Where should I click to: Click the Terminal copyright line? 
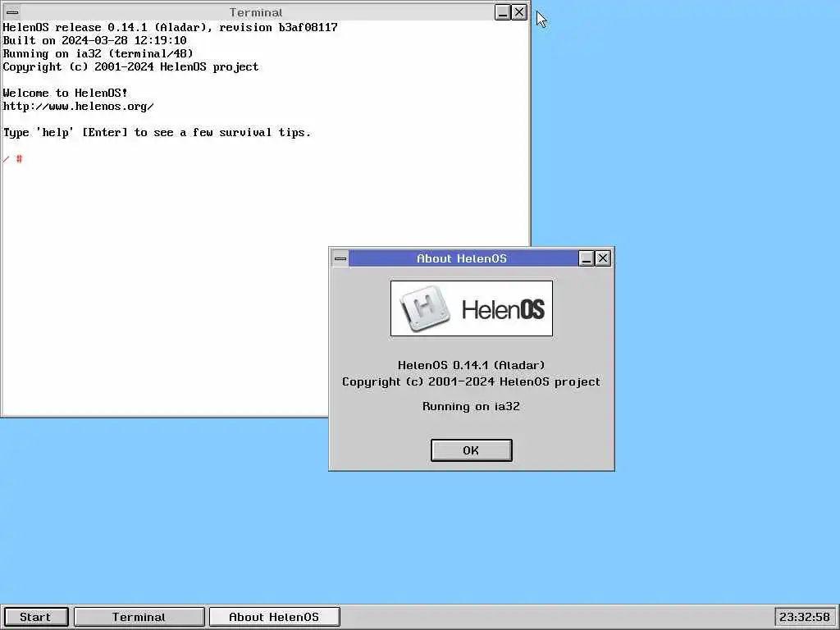[130, 67]
